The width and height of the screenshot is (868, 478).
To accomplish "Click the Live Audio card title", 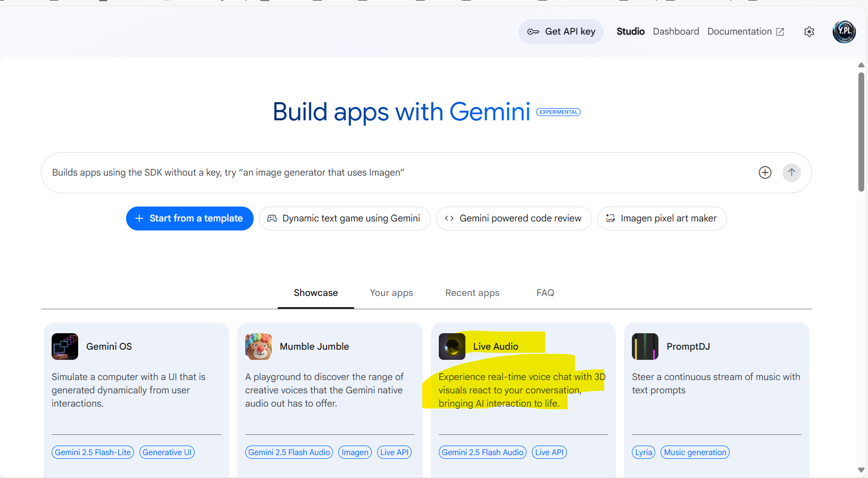I will (x=496, y=347).
